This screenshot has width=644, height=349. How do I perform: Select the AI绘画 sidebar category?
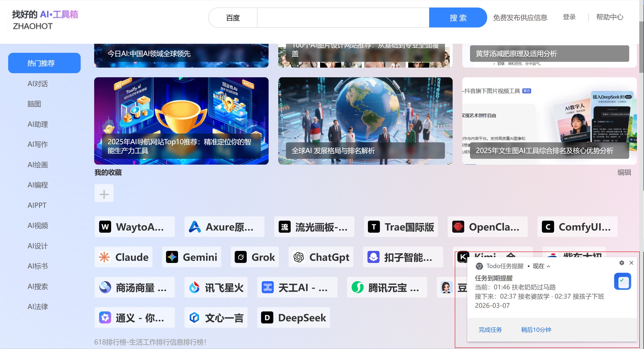(x=38, y=165)
